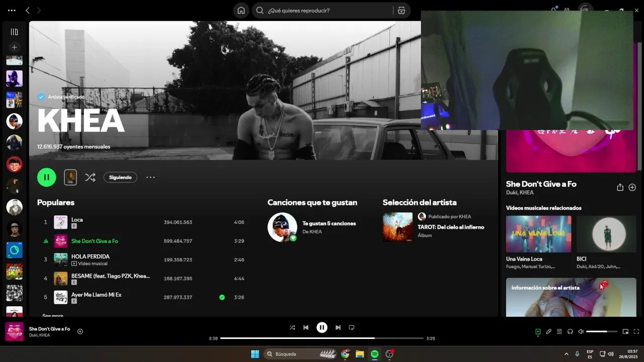
Task: Open the liked songs KHEA avatar
Action: coord(282,227)
